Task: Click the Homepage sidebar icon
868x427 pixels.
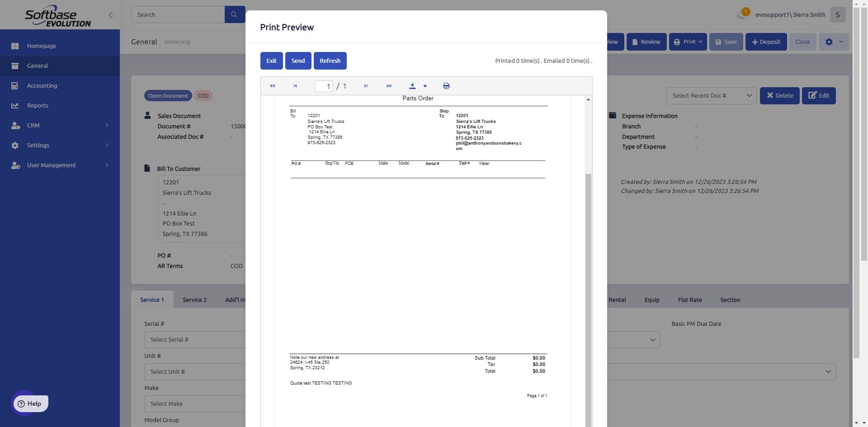Action: tap(15, 46)
